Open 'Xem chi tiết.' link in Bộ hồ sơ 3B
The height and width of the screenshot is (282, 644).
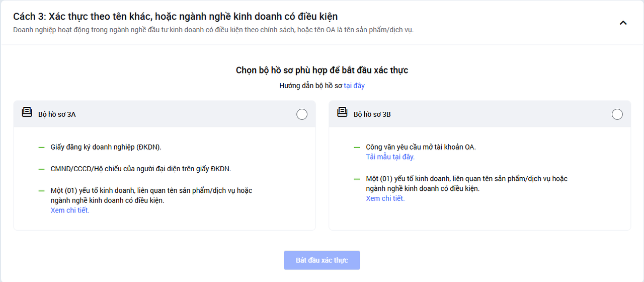coord(385,198)
